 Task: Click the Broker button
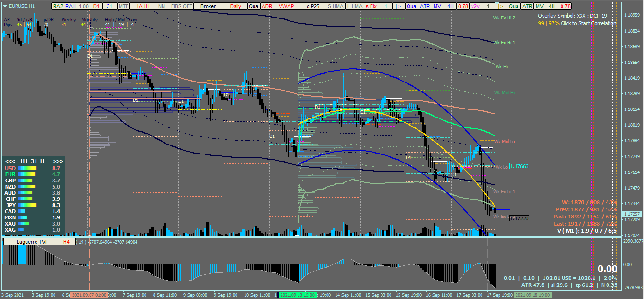click(208, 6)
